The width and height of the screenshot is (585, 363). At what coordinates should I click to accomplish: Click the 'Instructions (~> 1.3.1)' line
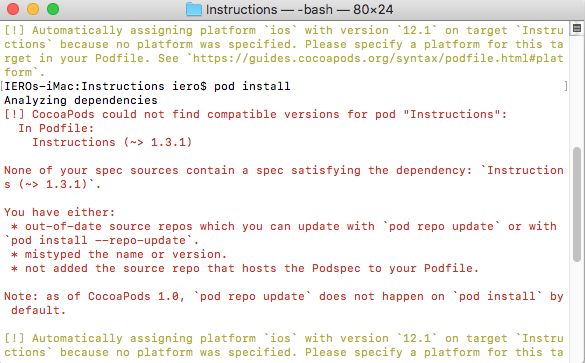click(x=112, y=143)
